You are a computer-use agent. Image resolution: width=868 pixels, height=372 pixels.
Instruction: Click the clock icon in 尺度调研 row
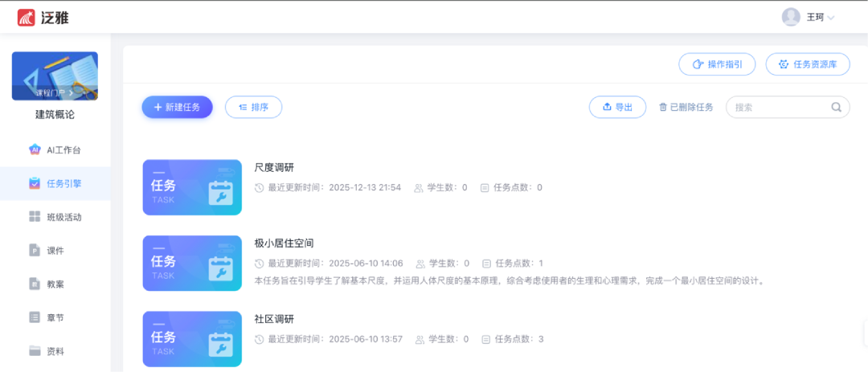tap(259, 188)
